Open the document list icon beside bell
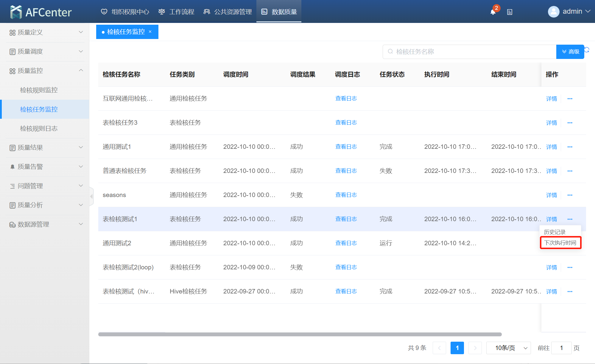This screenshot has width=595, height=364. pyautogui.click(x=510, y=12)
